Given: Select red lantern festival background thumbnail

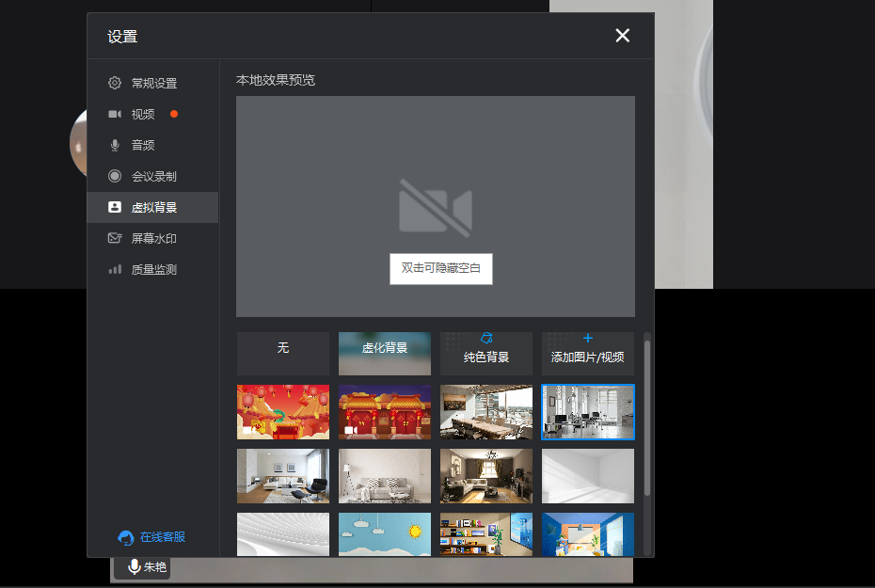Looking at the screenshot, I should coord(283,412).
